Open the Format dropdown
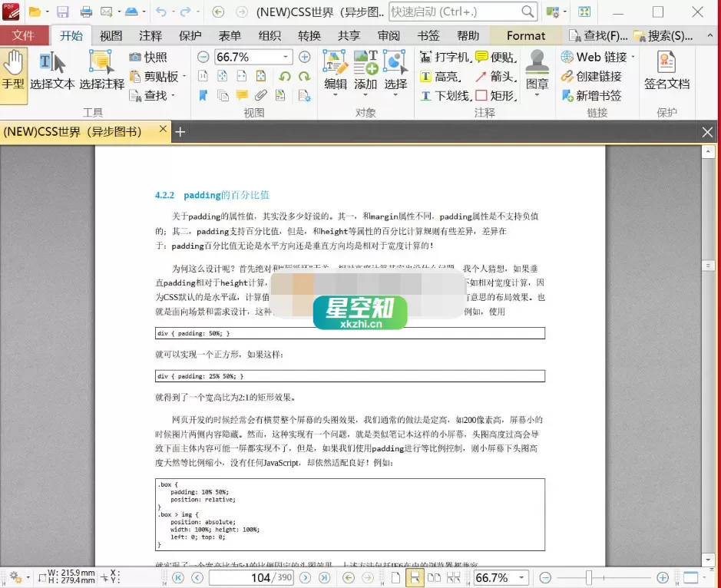The width and height of the screenshot is (721, 588). point(524,35)
